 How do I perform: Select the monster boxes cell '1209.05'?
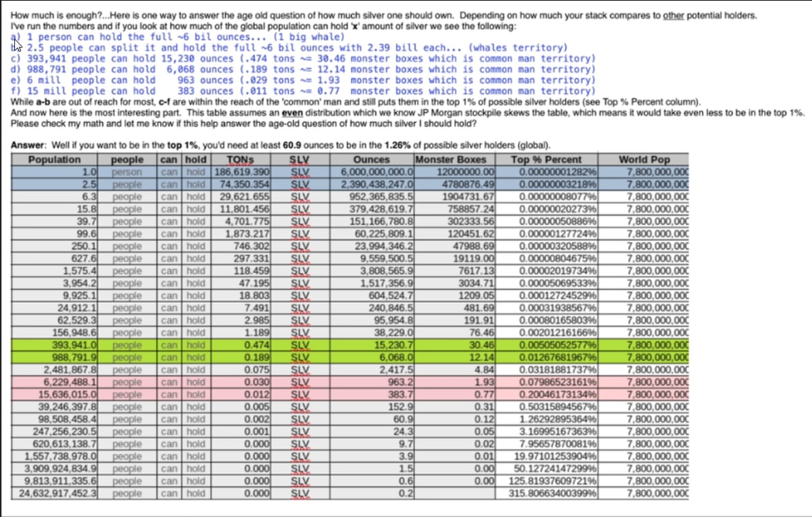coord(455,296)
